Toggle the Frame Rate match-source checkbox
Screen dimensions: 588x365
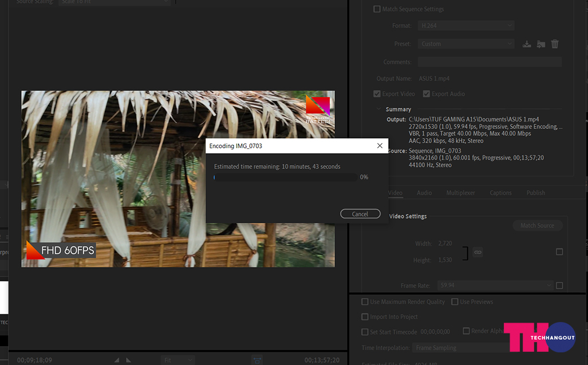click(x=559, y=285)
